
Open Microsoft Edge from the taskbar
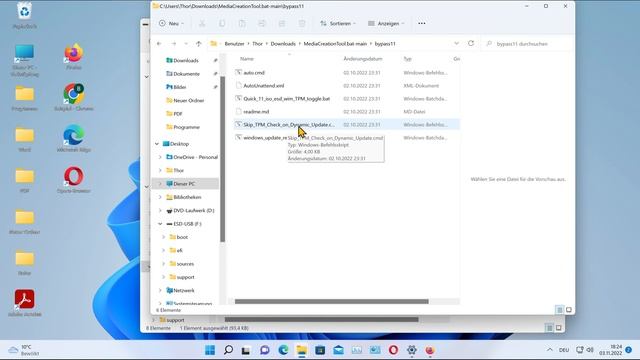tap(283, 350)
